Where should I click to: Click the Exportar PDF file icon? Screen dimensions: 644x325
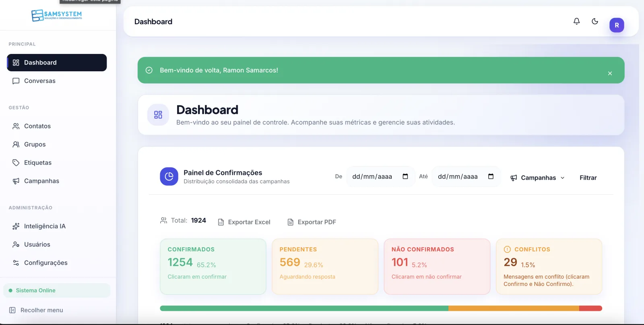point(290,222)
